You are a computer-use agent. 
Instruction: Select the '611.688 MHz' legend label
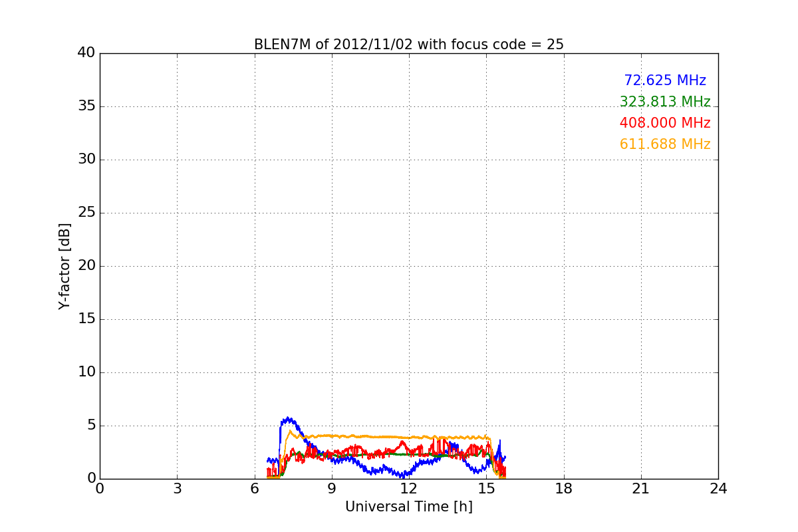(665, 144)
